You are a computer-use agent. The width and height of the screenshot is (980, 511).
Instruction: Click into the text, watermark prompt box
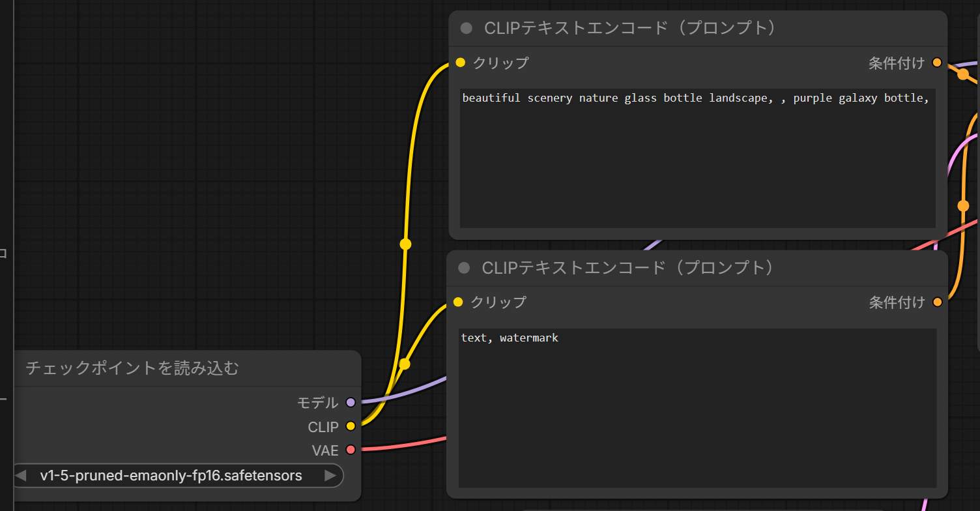(698, 408)
